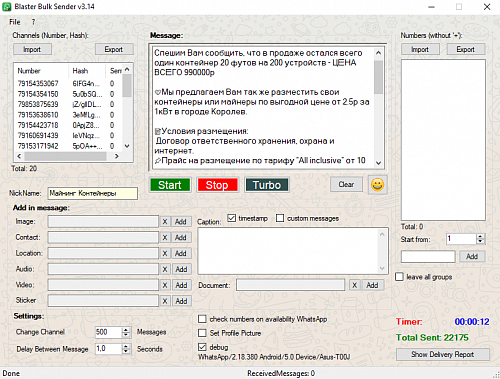Clear the Image field with X
This screenshot has width=500, height=379.
(165, 222)
